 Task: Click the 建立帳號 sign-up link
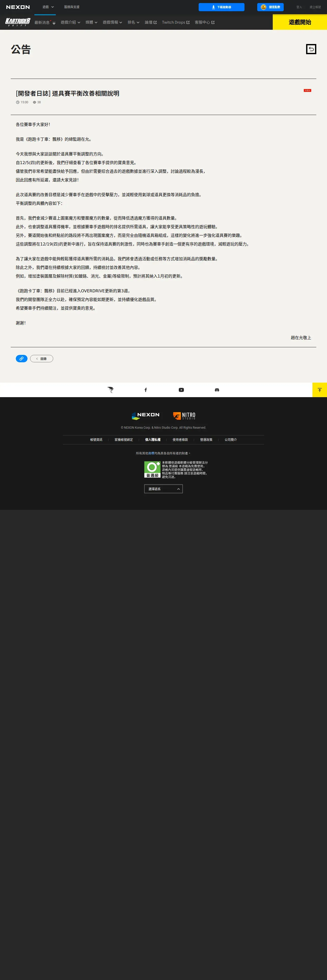click(x=315, y=7)
